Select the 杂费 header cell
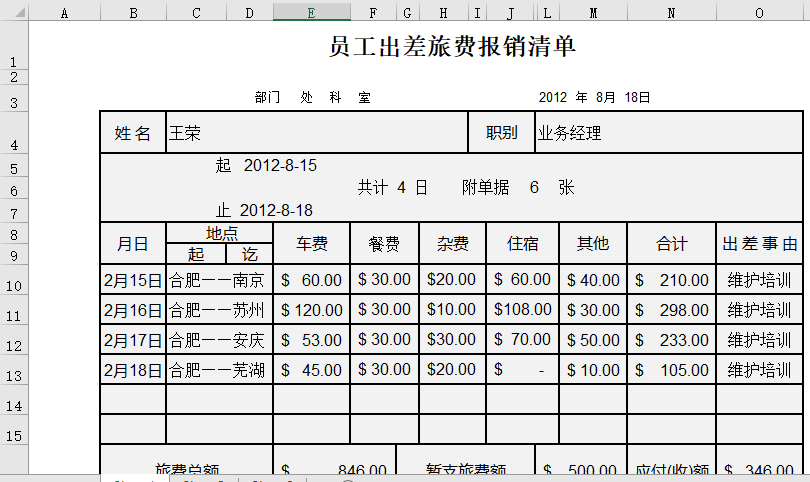 [x=452, y=243]
